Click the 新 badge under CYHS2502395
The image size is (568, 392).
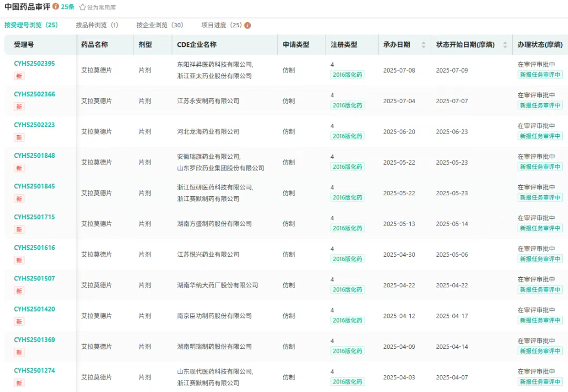[19, 76]
